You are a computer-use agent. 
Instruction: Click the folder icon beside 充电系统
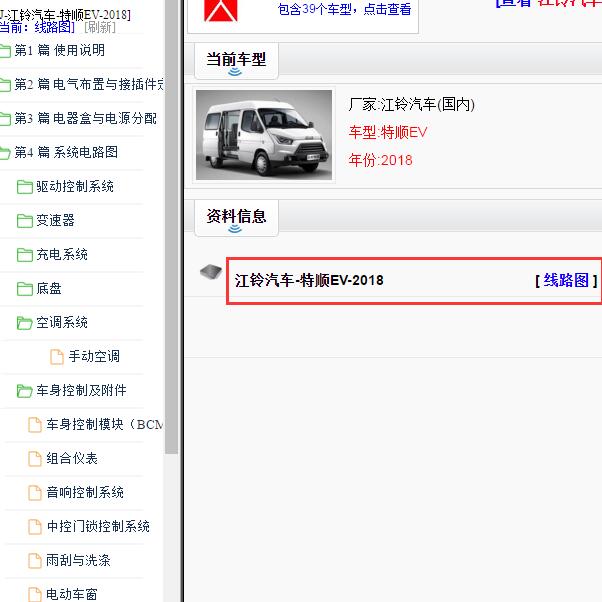click(x=25, y=255)
